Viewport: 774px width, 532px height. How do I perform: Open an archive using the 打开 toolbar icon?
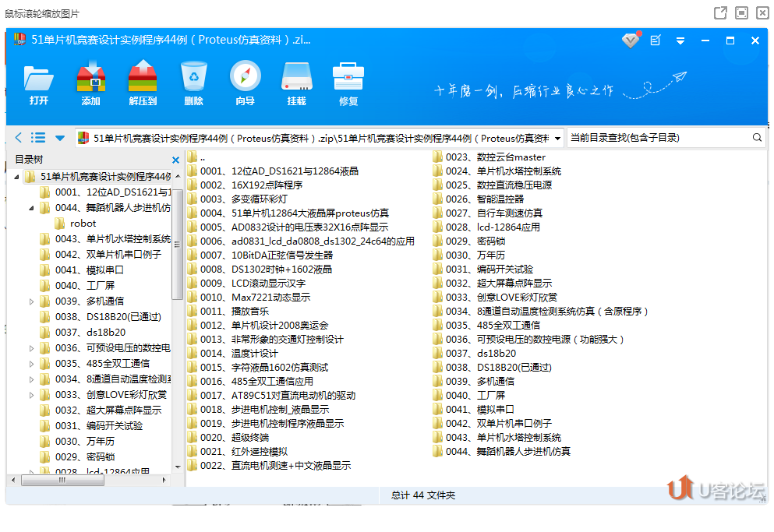coord(38,83)
